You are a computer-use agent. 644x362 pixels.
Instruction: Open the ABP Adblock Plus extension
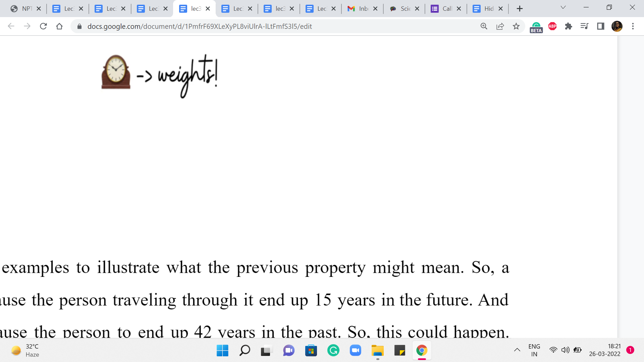click(552, 26)
